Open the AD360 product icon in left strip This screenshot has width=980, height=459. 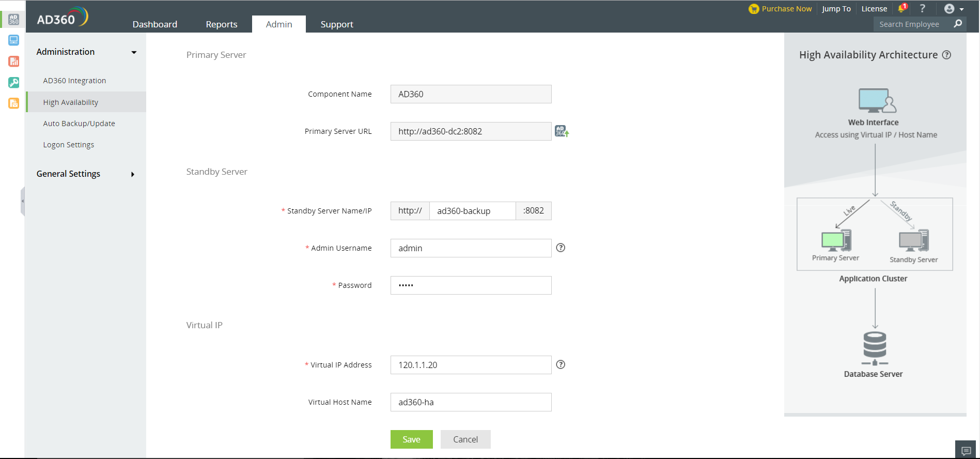point(13,19)
